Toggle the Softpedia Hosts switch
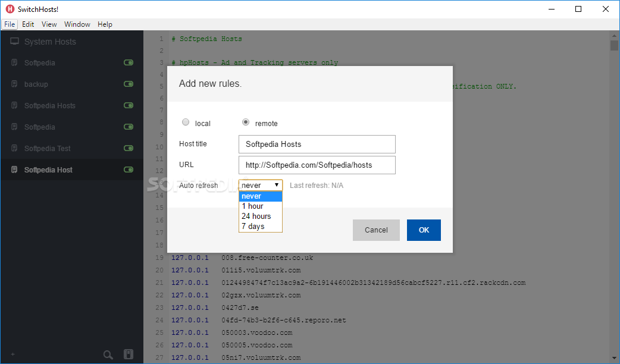This screenshot has height=364, width=620. (129, 105)
